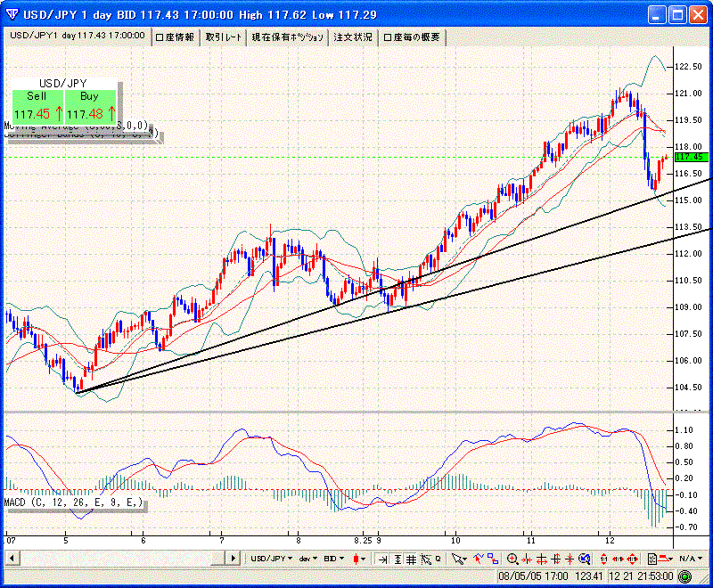The width and height of the screenshot is (713, 588).
Task: Click the grid display icon in toolbar
Action: tap(411, 559)
